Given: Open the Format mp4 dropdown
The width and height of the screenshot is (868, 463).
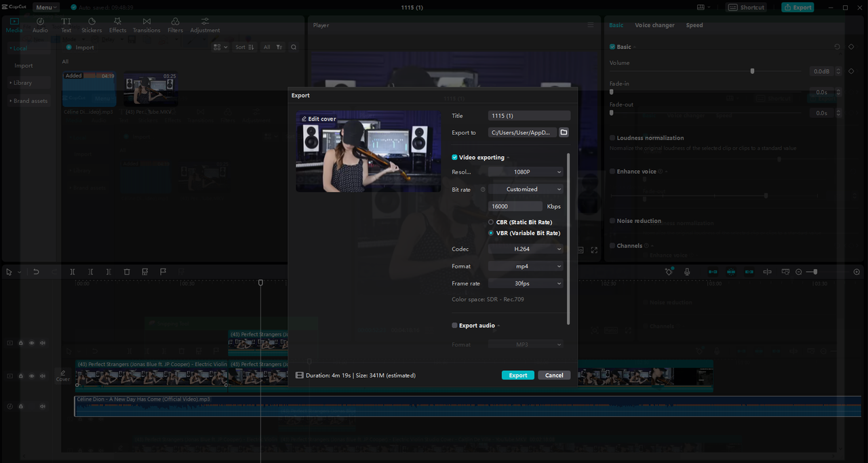Looking at the screenshot, I should click(x=526, y=266).
